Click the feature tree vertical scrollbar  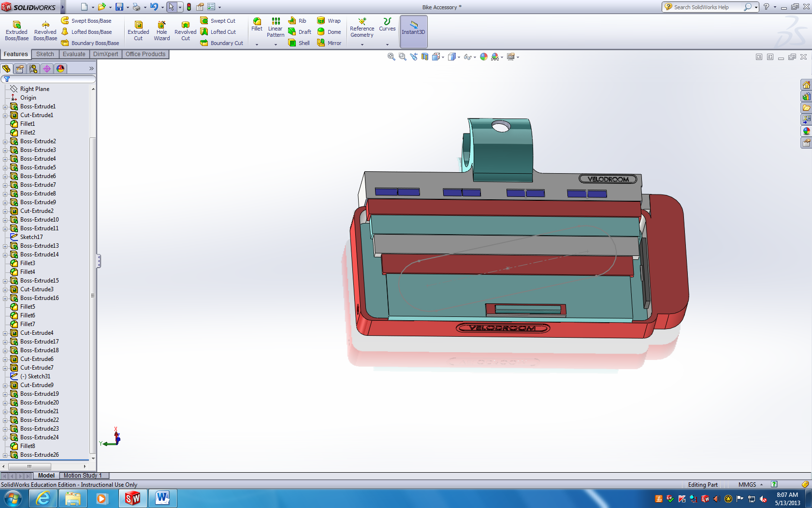(93, 295)
